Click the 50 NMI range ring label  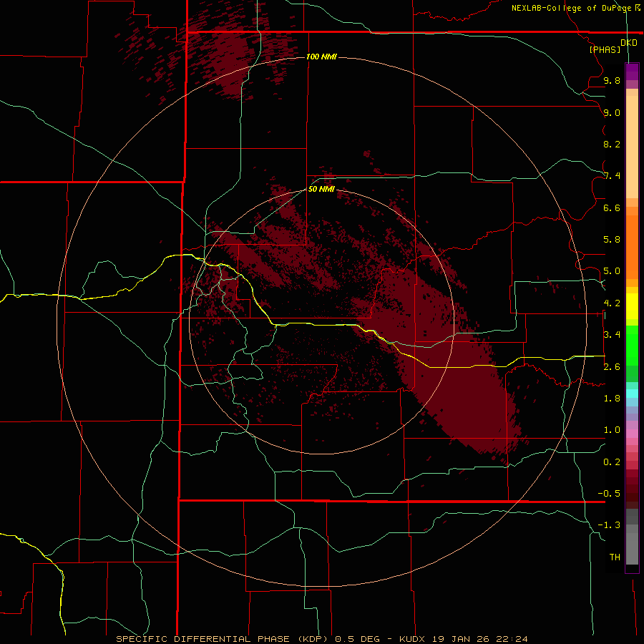pos(321,189)
